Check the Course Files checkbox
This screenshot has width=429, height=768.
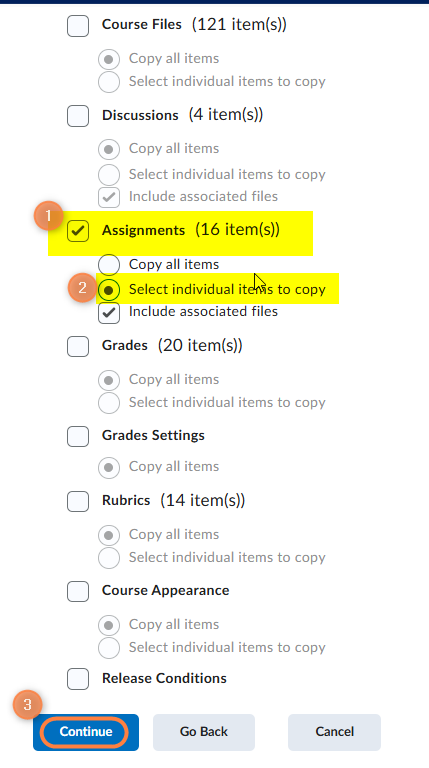click(78, 25)
